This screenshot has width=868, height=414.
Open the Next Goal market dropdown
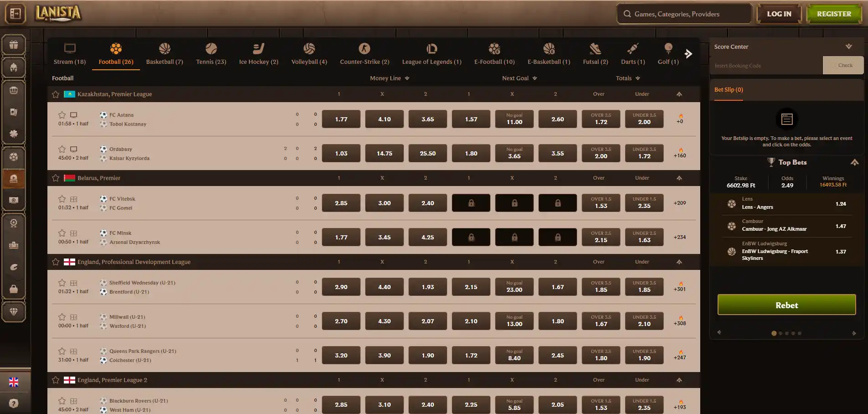pos(520,78)
